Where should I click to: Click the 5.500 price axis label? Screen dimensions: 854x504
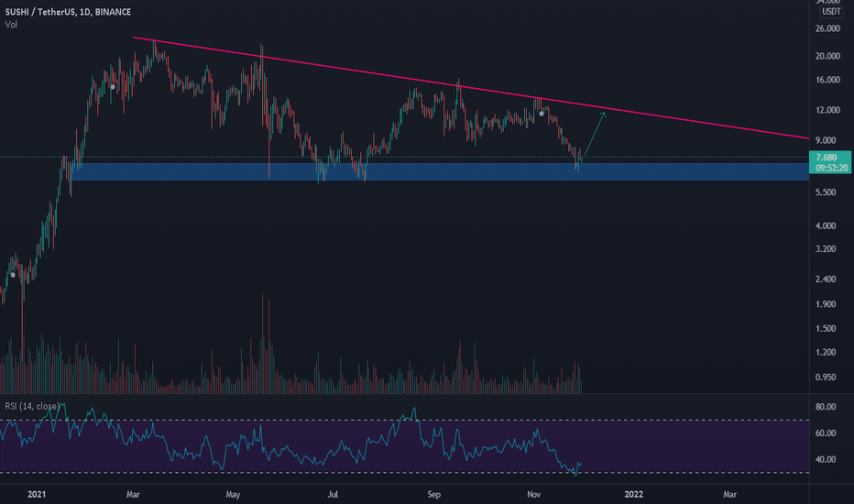point(826,192)
